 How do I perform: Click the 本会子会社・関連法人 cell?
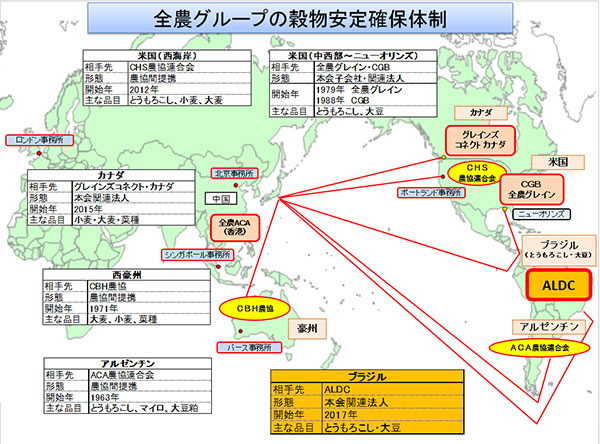(375, 78)
